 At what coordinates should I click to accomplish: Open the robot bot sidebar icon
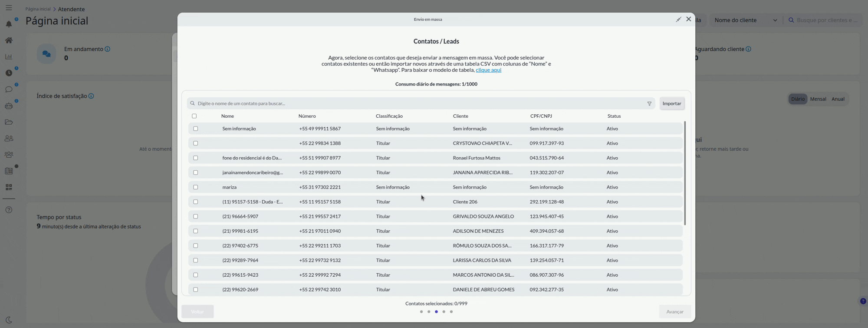coord(9,106)
